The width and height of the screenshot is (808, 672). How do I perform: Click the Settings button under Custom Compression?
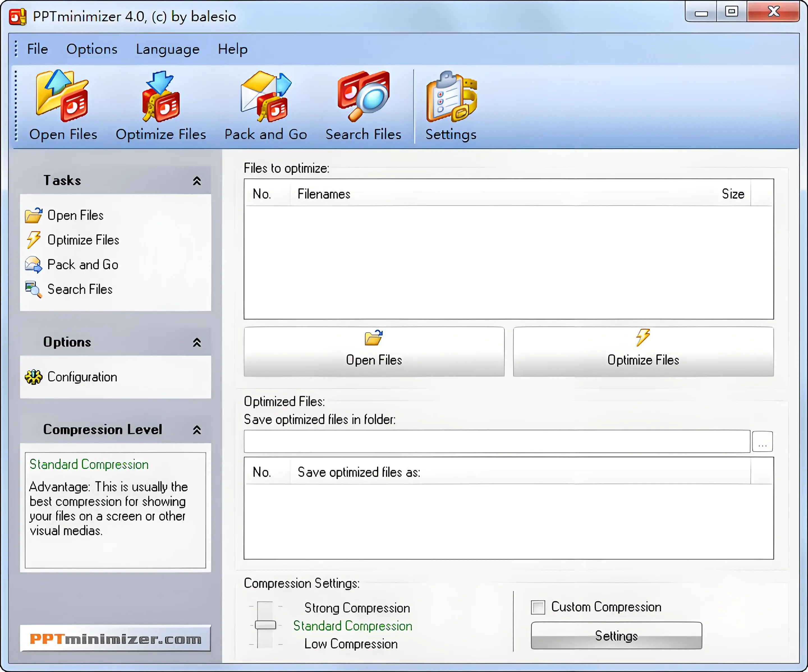point(616,636)
